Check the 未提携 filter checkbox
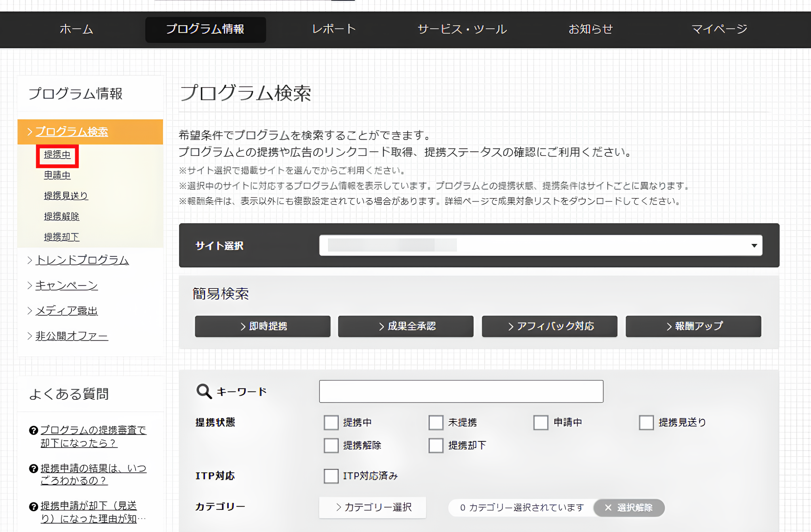 [436, 422]
